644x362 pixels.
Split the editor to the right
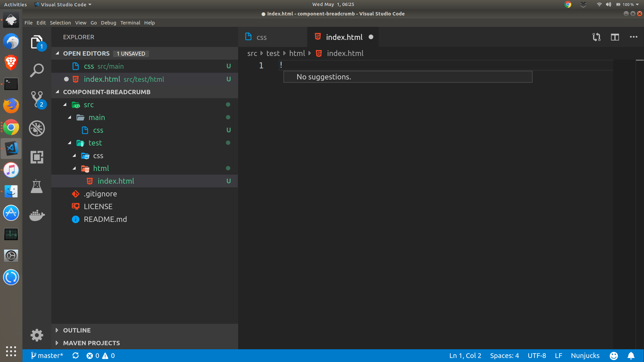point(615,37)
